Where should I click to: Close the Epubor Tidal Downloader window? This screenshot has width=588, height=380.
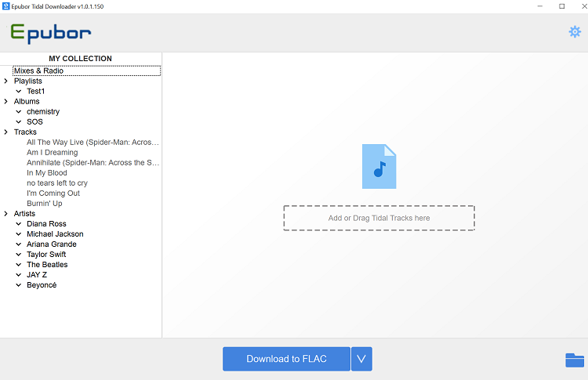[x=583, y=6]
